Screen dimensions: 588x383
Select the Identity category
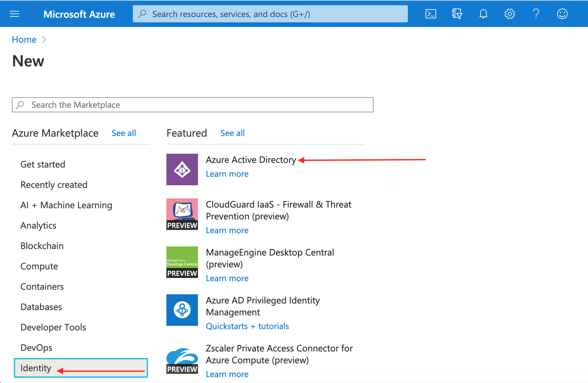tap(36, 368)
